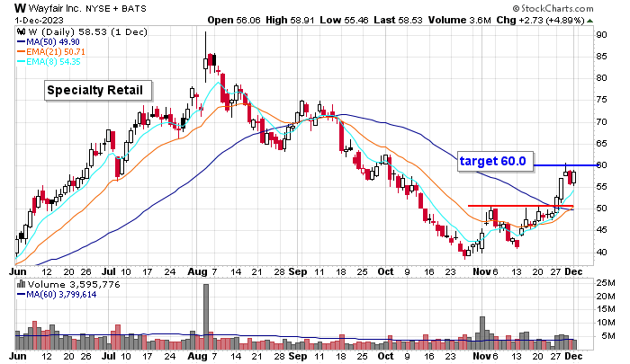Image resolution: width=630 pixels, height=364 pixels.
Task: Click the 85 price axis label
Action: [x=601, y=57]
